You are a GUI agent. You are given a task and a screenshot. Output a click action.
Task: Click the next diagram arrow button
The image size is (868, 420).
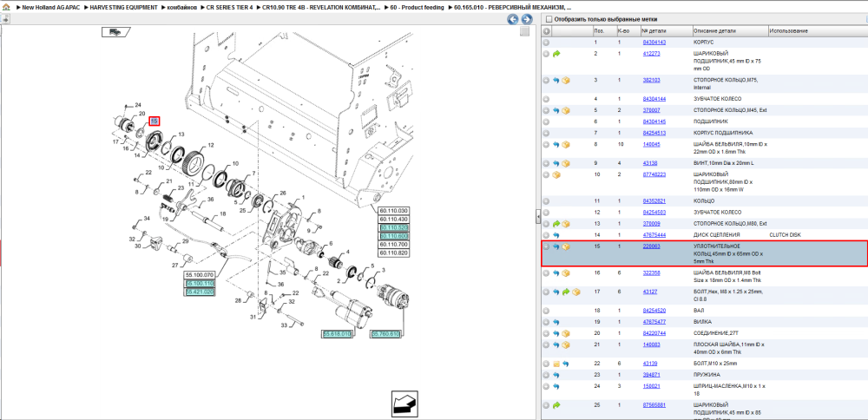[527, 20]
